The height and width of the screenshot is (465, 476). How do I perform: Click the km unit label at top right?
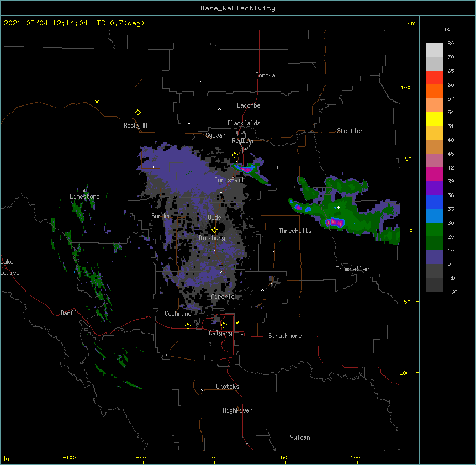[411, 23]
